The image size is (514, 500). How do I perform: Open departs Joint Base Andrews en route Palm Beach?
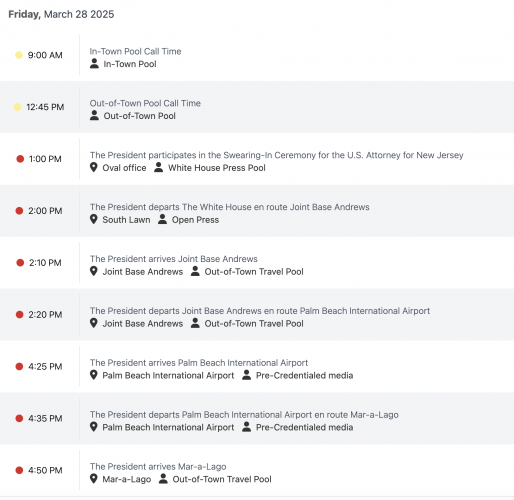point(260,311)
